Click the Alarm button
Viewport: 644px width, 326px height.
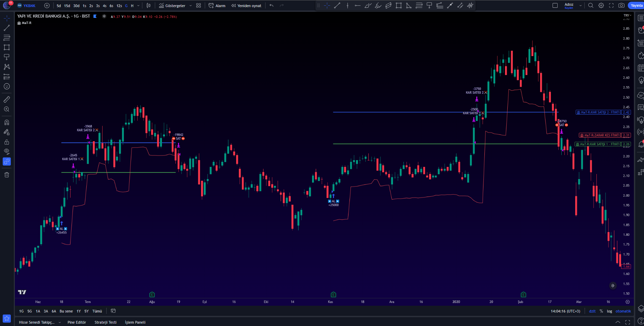pos(217,6)
